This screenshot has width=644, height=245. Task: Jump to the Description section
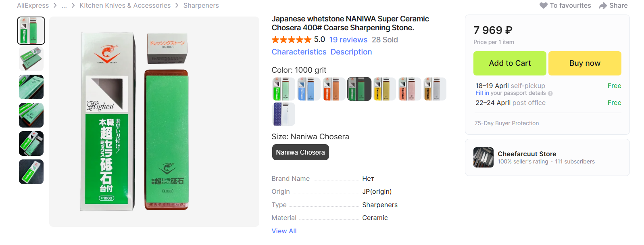[x=351, y=52]
